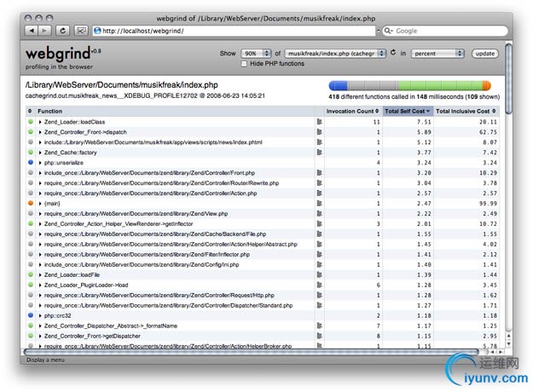533x392 pixels.
Task: Click the blue internal-functions bar segment
Action: (338, 85)
